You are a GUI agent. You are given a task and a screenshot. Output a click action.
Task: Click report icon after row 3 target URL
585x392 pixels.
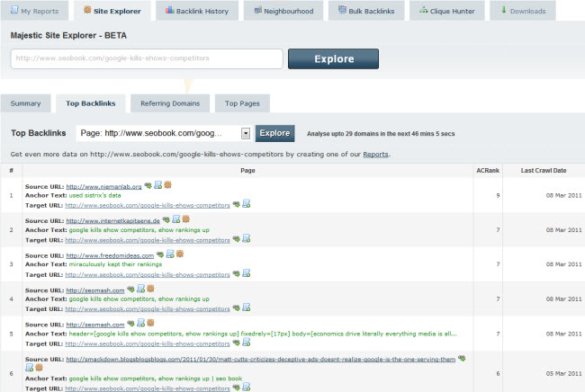click(x=247, y=273)
